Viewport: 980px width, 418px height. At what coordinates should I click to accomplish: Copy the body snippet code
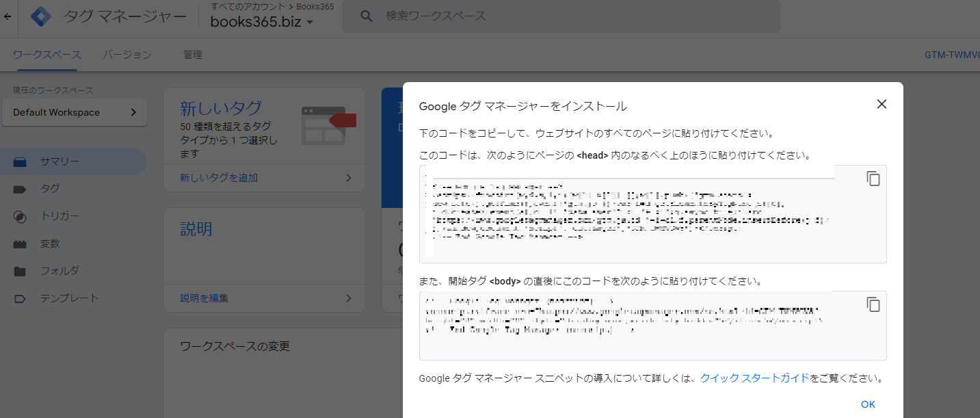coord(873,304)
